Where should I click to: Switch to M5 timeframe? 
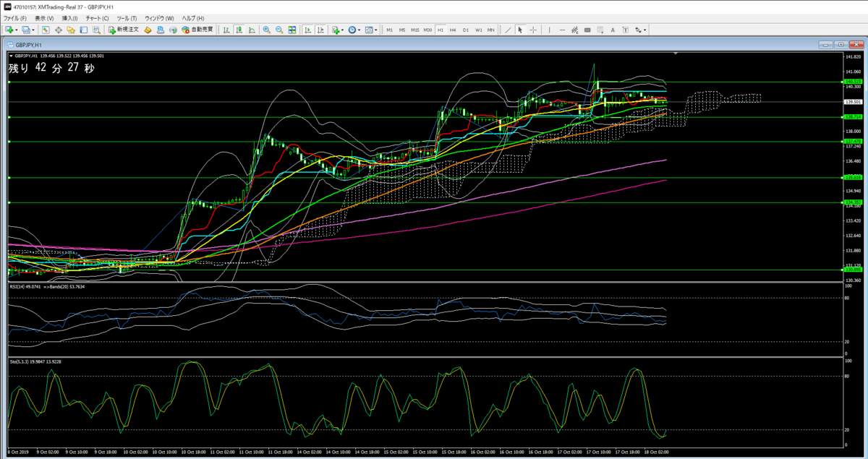tap(402, 30)
